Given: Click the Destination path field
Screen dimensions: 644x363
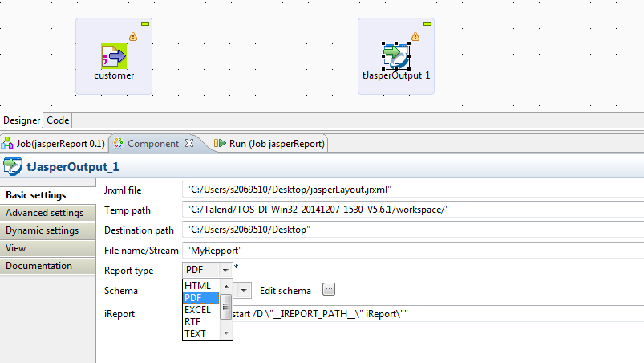Looking at the screenshot, I should point(413,230).
